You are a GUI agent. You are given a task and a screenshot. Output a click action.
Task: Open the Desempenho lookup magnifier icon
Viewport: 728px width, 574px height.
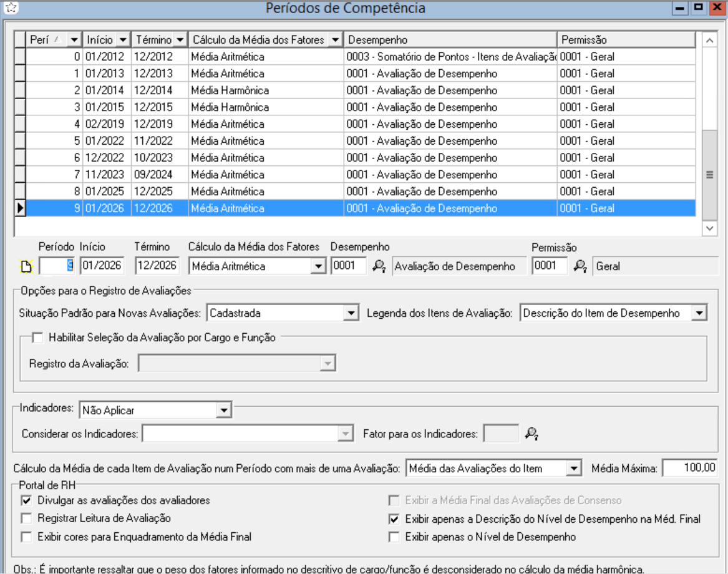point(379,266)
